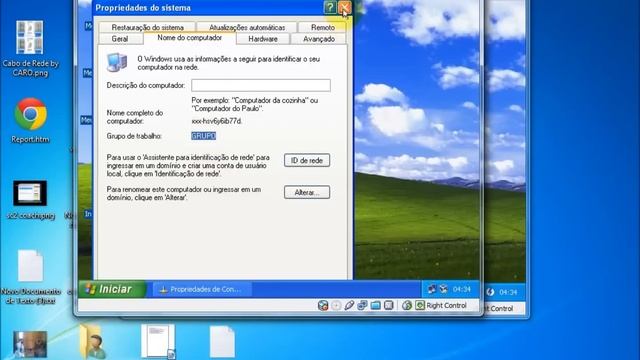Click the 04:34 clock in XP tray
Screen dimensions: 640x360
coord(462,289)
